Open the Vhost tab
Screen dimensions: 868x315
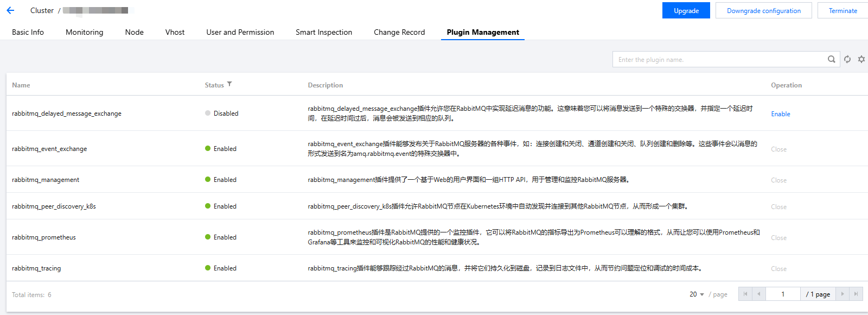coord(175,32)
